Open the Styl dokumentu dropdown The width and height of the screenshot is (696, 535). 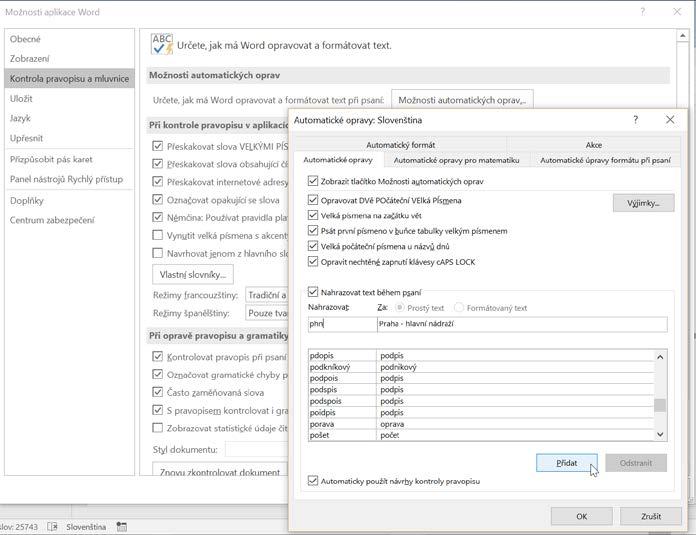pos(257,449)
